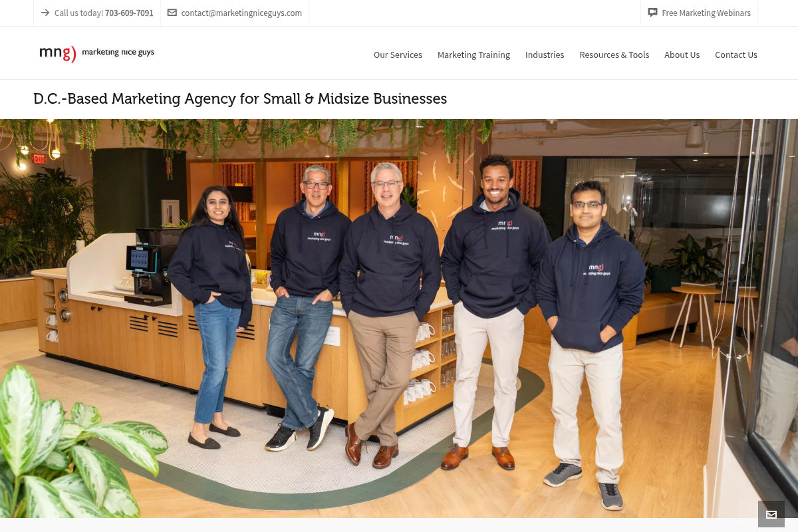This screenshot has height=532, width=798.
Task: Go to the Contact Us page
Action: [x=736, y=55]
